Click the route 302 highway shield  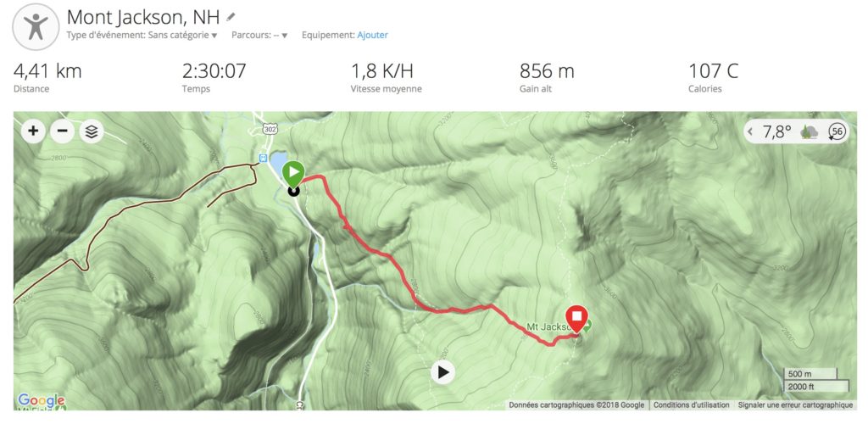(270, 128)
